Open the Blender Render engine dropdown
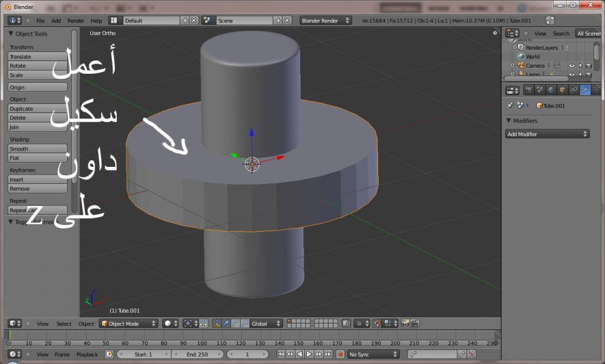 point(325,21)
